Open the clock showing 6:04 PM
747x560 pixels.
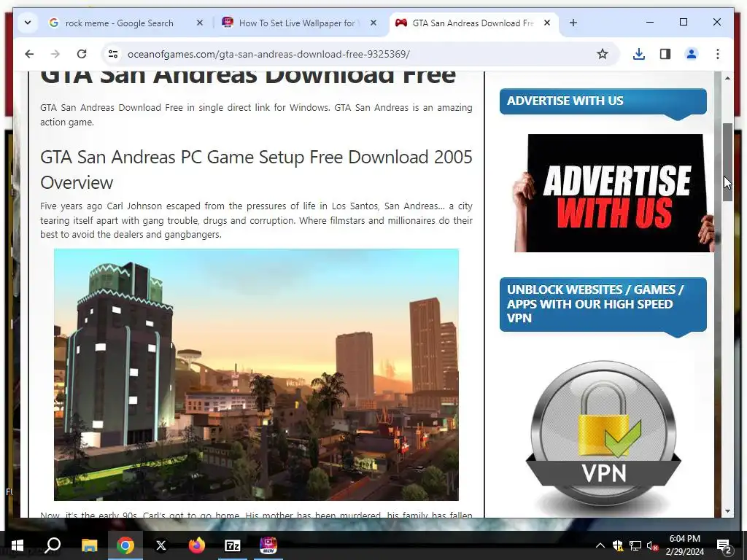(x=684, y=545)
